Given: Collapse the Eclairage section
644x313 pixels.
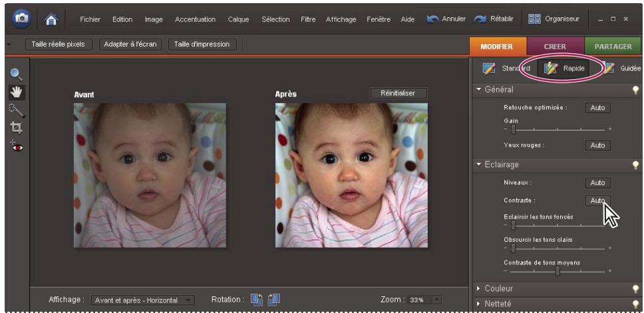Looking at the screenshot, I should (478, 164).
